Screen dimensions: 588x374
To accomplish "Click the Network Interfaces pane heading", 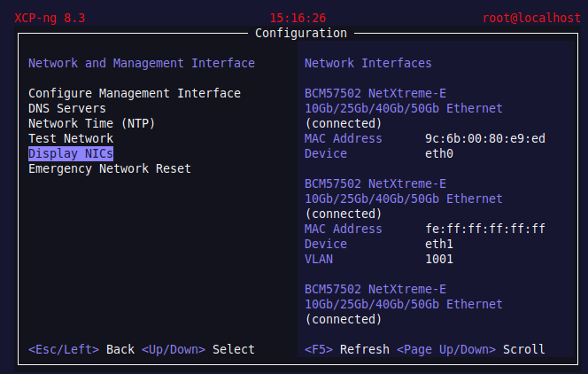I will [367, 63].
